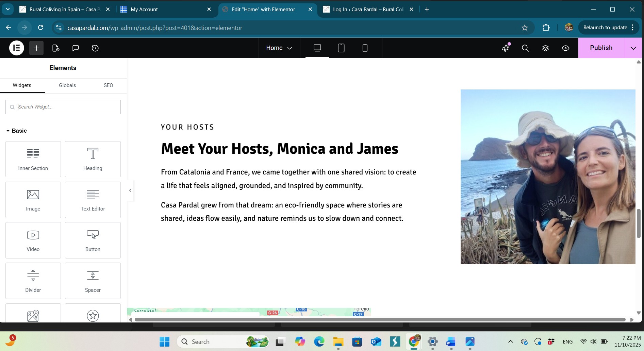Click the Publish button

[601, 48]
